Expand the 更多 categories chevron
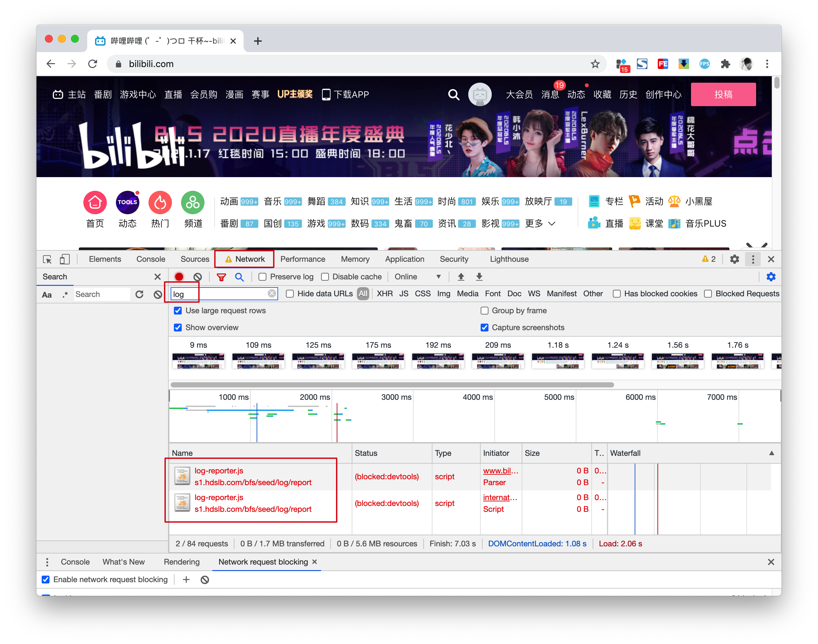Image resolution: width=818 pixels, height=644 pixels. [551, 224]
